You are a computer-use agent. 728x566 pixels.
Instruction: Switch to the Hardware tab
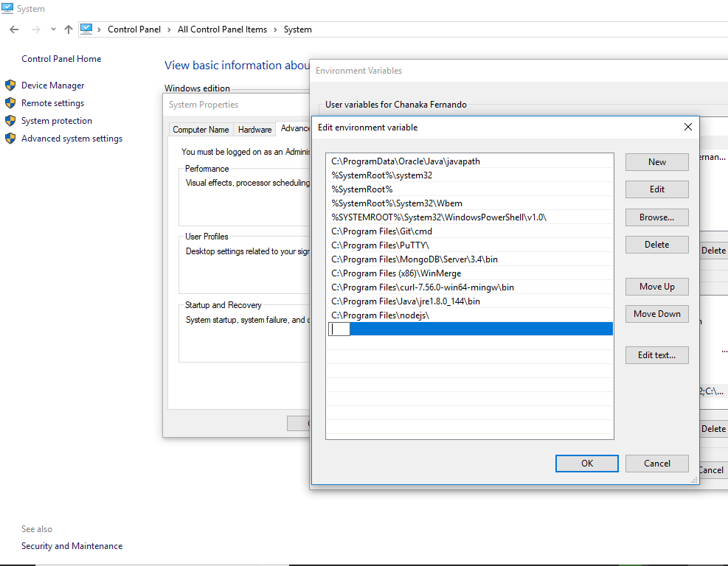pos(254,129)
